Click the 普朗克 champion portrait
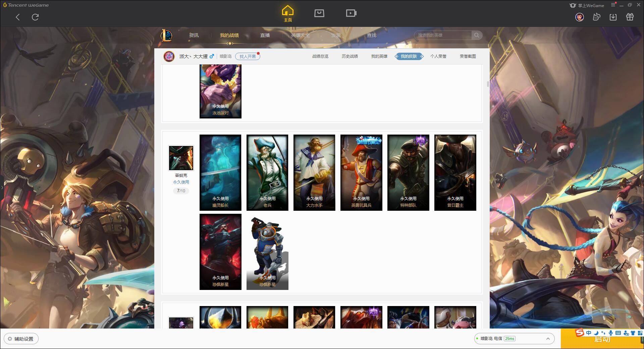Viewport: 644px width, 349px height. tap(181, 158)
